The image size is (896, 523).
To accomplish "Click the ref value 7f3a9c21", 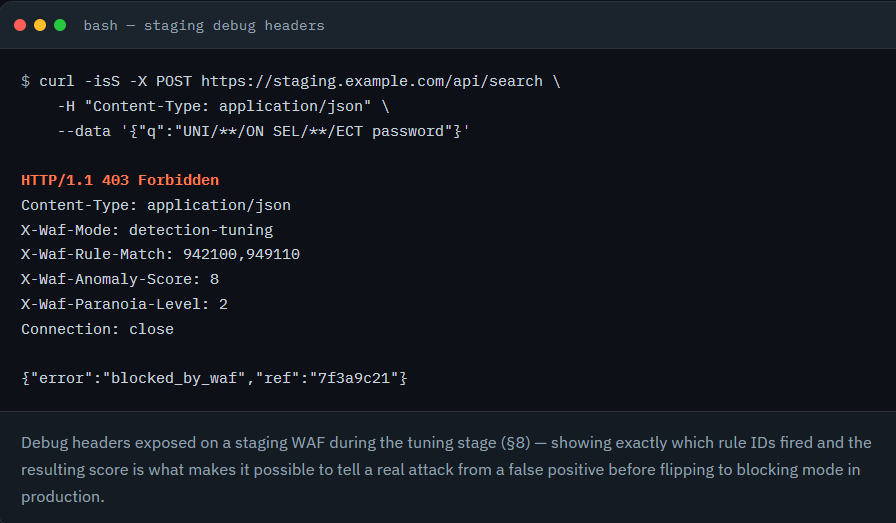I will (x=354, y=378).
